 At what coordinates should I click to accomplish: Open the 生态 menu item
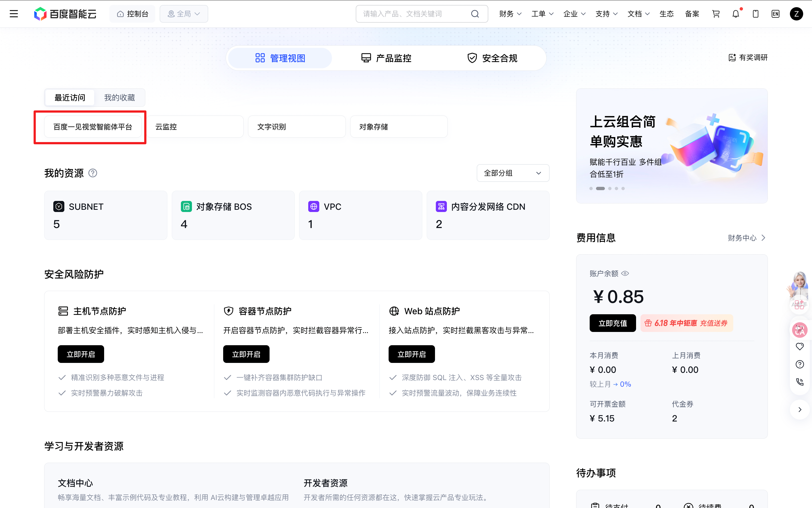(x=667, y=14)
